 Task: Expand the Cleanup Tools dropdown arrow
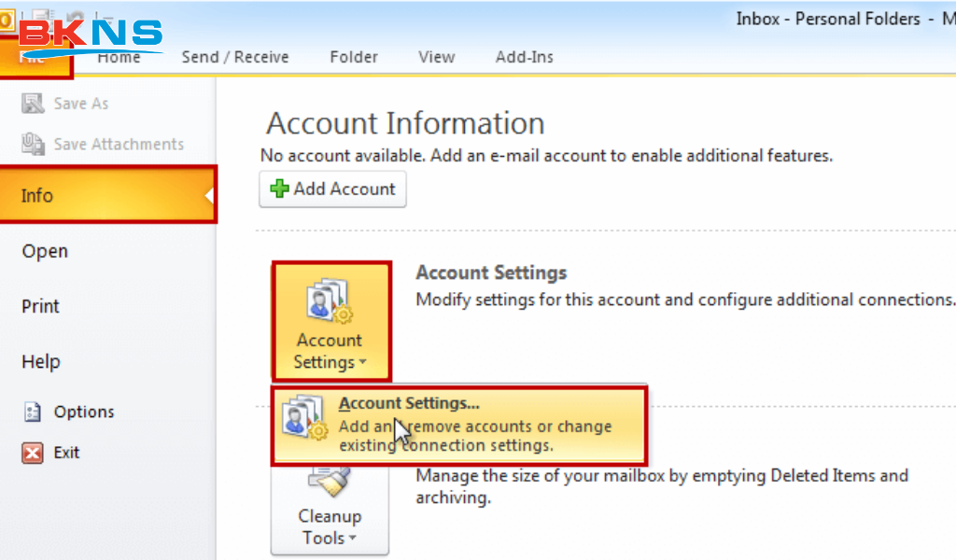pyautogui.click(x=354, y=539)
